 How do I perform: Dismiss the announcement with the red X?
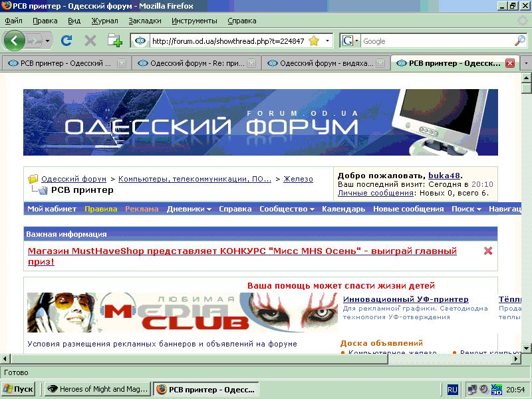[488, 251]
